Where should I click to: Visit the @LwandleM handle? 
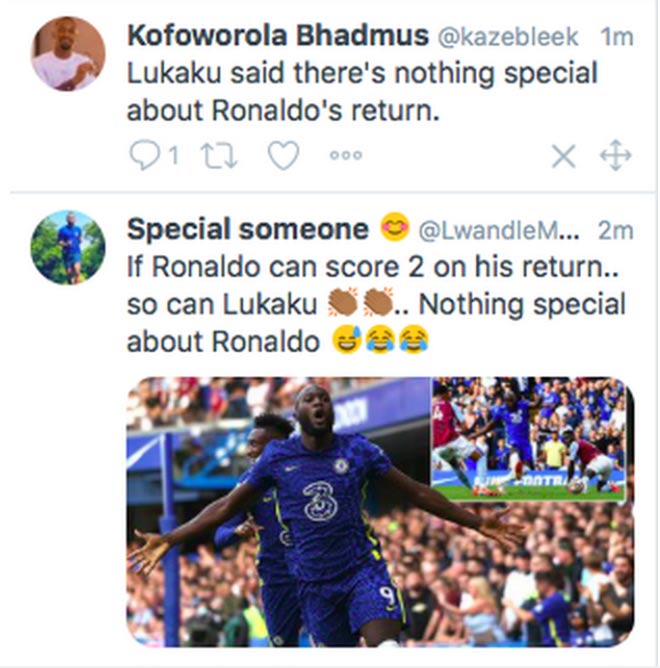(497, 230)
